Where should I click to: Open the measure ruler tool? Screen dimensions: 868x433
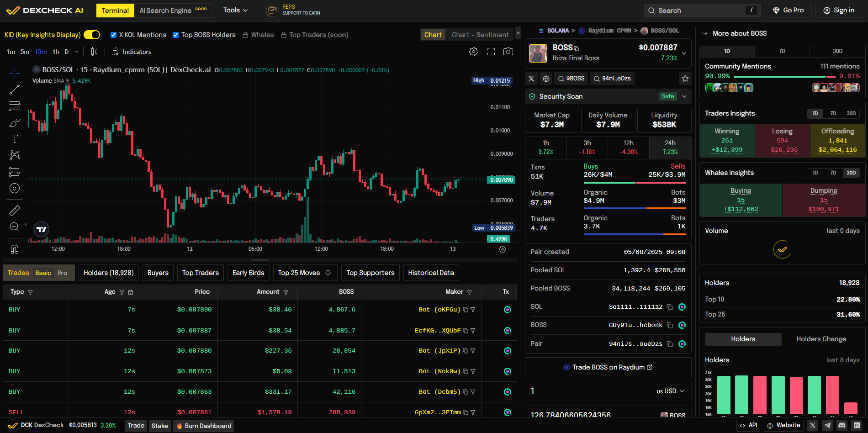(15, 210)
